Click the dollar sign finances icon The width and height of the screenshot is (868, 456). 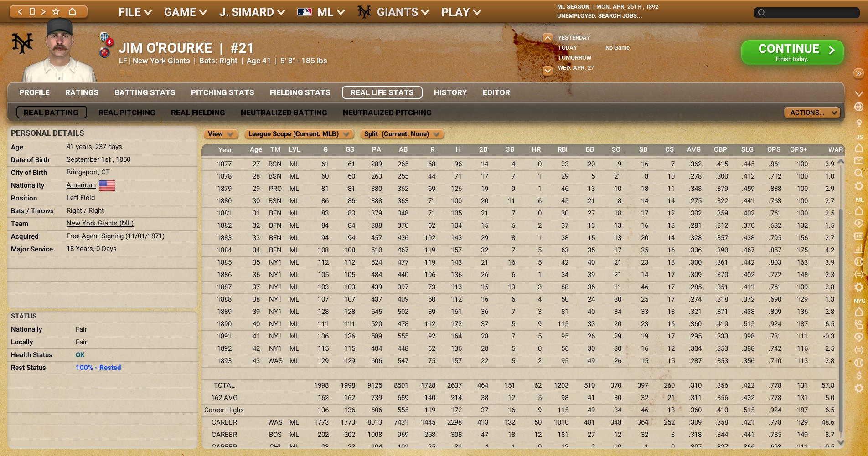[x=858, y=375]
